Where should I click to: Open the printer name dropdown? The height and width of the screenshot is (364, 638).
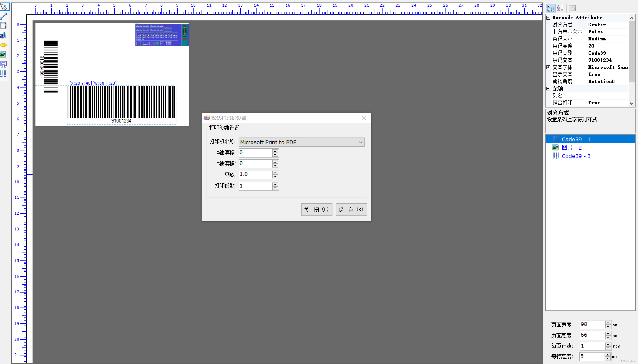[x=361, y=142]
